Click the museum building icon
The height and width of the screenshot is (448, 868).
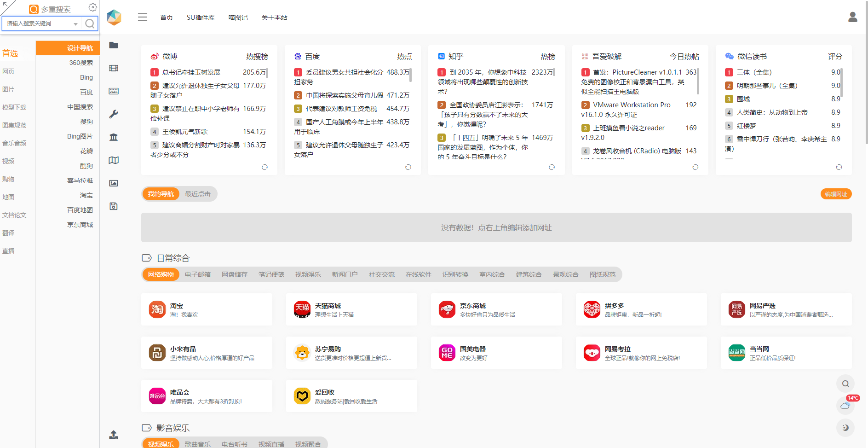(114, 137)
